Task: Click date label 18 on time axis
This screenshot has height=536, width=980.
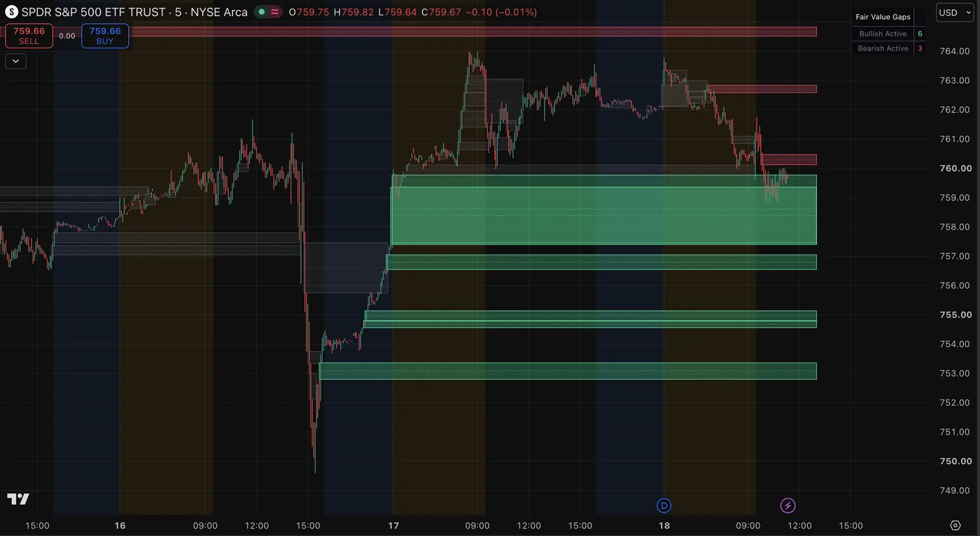Action: 664,526
